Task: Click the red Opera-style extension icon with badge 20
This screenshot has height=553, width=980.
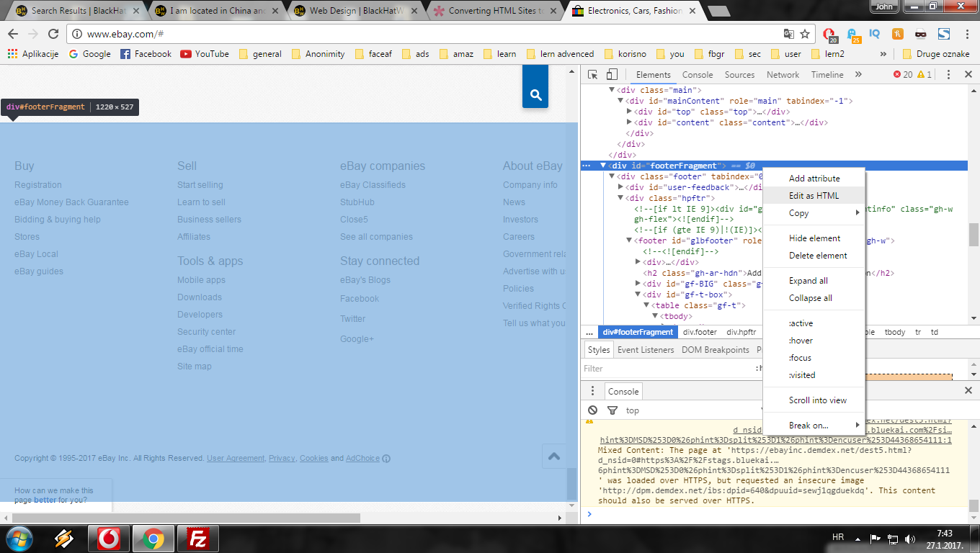Action: click(x=830, y=35)
